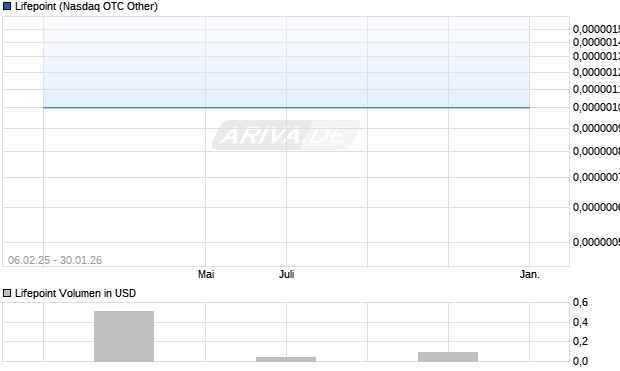This screenshot has height=371, width=620.
Task: Click the 'Lifepoint (Nasdaq OTC Other)' chart title
Action: [86, 7]
